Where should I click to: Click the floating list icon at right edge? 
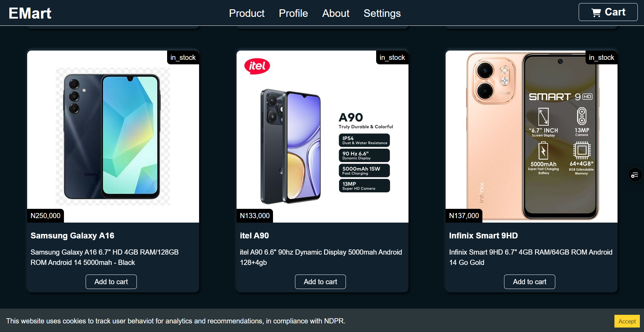pyautogui.click(x=635, y=175)
